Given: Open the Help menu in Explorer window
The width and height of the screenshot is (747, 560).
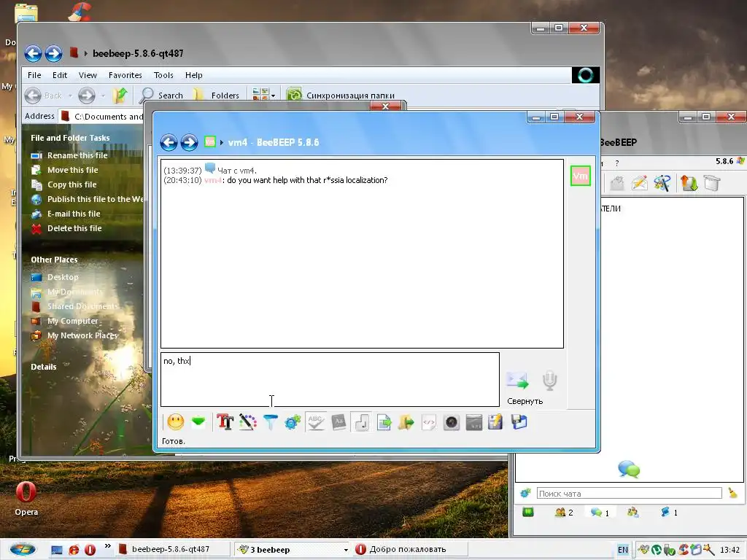Looking at the screenshot, I should point(194,75).
